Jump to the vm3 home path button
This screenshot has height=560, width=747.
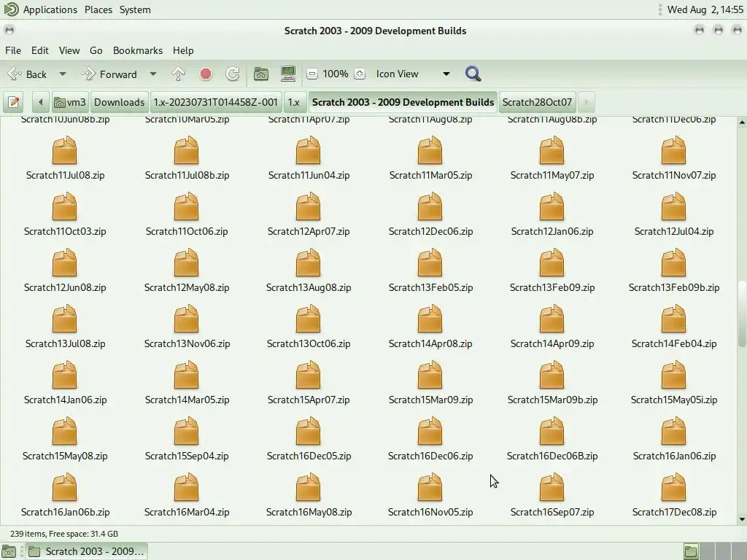coord(70,102)
